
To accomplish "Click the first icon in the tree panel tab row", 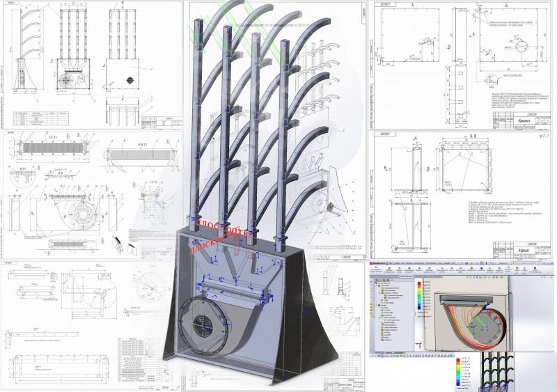I will pyautogui.click(x=376, y=280).
